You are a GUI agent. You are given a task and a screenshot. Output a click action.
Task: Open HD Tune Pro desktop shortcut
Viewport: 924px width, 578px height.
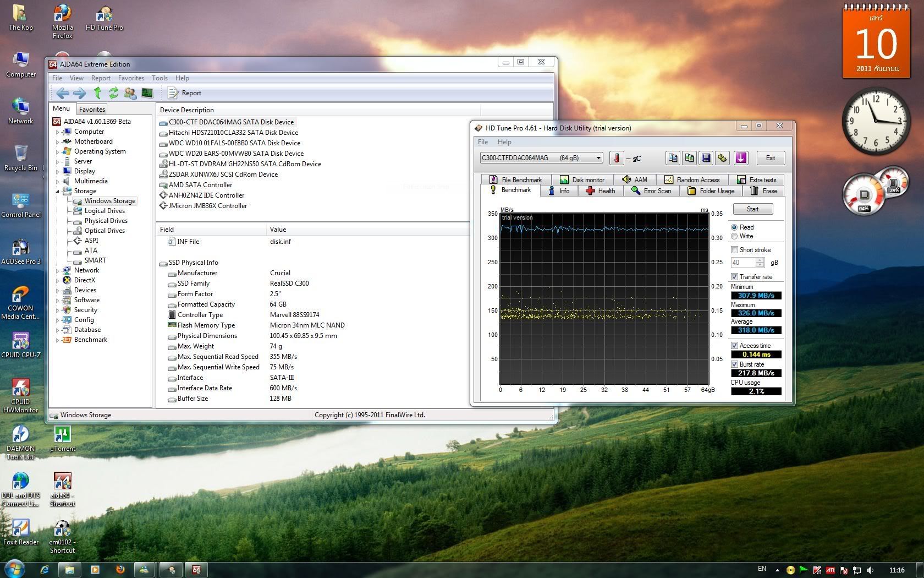pyautogui.click(x=104, y=19)
